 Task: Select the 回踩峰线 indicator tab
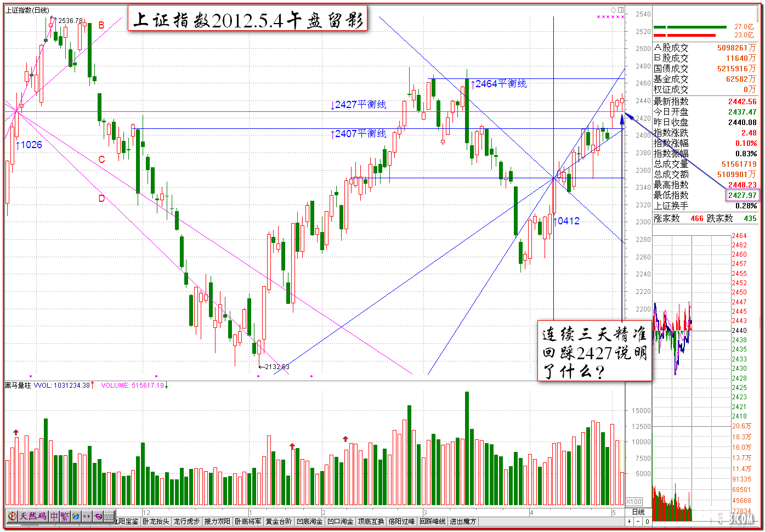[432, 521]
